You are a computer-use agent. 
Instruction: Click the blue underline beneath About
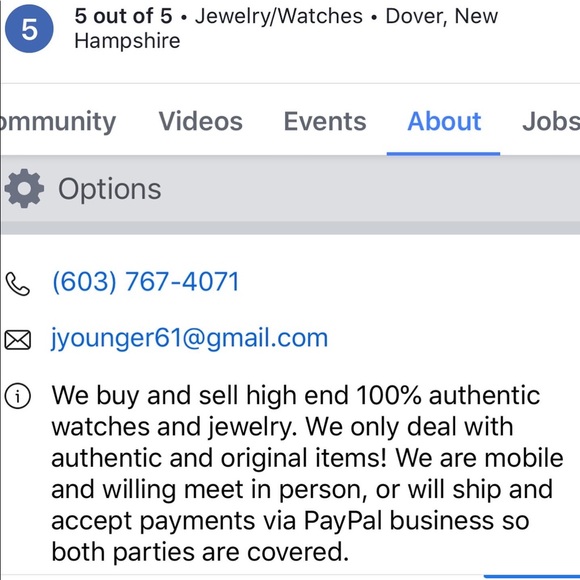444,154
